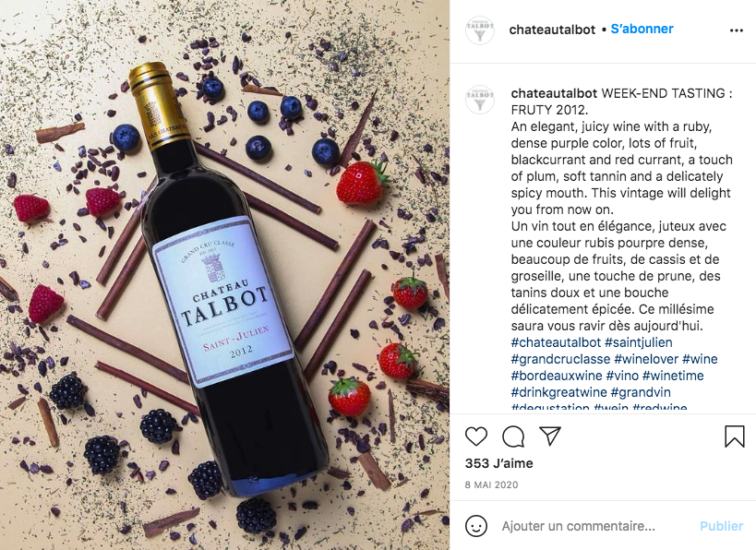This screenshot has height=550, width=756.
Task: Save the post with the bookmark icon
Action: pyautogui.click(x=734, y=436)
